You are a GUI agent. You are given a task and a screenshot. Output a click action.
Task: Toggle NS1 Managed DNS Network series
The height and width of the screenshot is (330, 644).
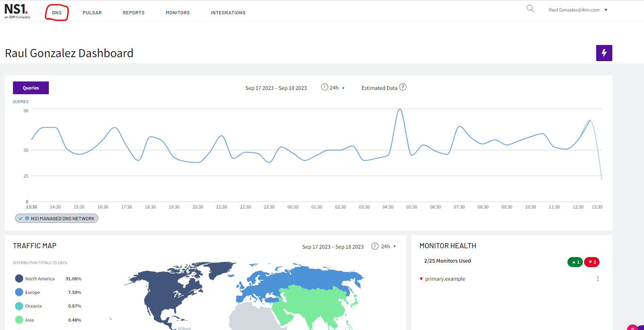pyautogui.click(x=57, y=218)
